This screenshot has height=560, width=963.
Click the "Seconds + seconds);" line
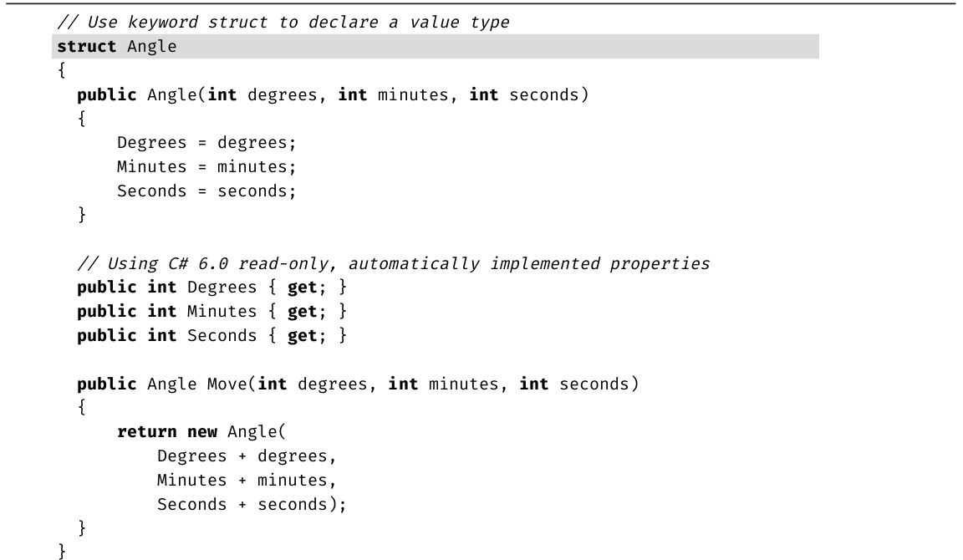click(x=252, y=505)
